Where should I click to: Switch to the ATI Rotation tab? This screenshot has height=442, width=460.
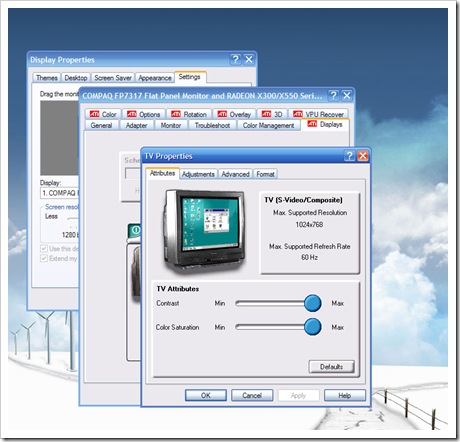tap(189, 114)
